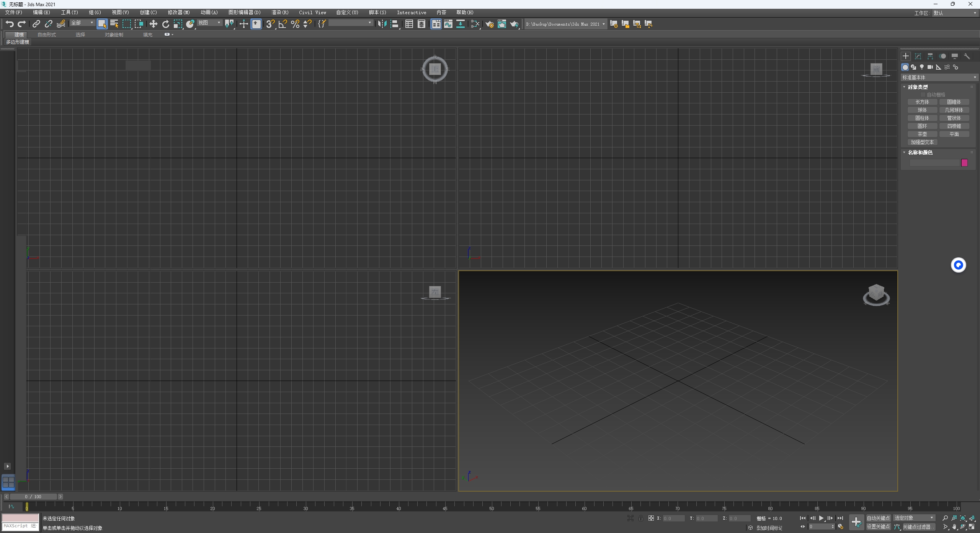Open the Mirror tool
The width and height of the screenshot is (980, 533).
(382, 24)
